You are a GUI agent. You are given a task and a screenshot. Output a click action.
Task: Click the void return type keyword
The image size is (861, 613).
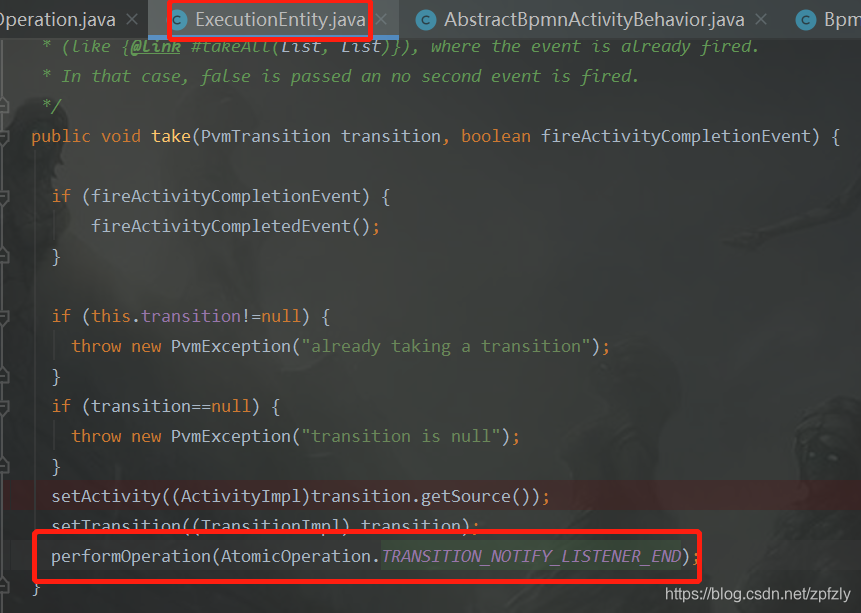point(121,136)
